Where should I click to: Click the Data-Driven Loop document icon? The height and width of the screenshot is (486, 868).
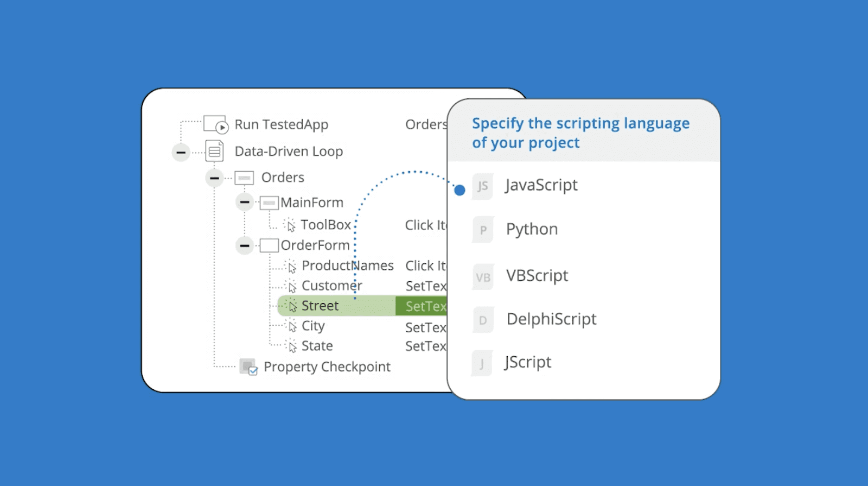(215, 151)
